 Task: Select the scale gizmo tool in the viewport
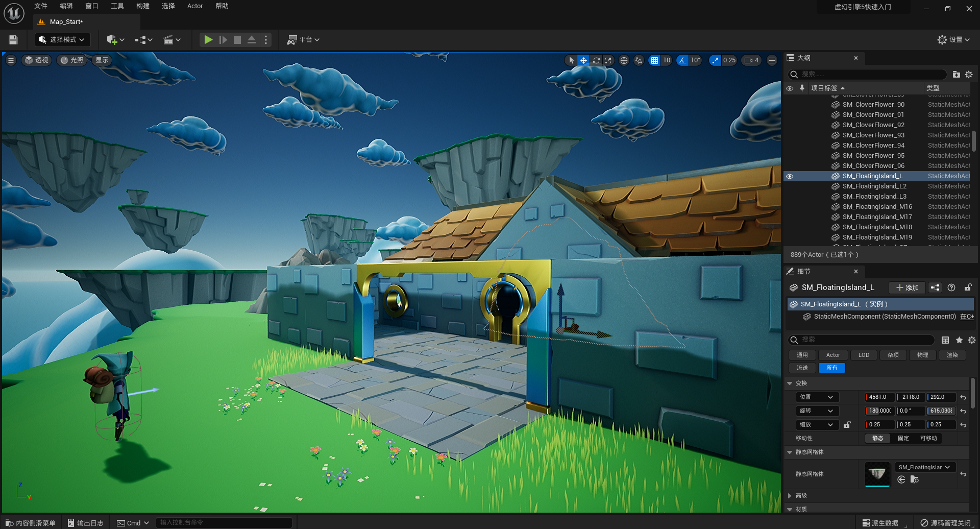608,60
